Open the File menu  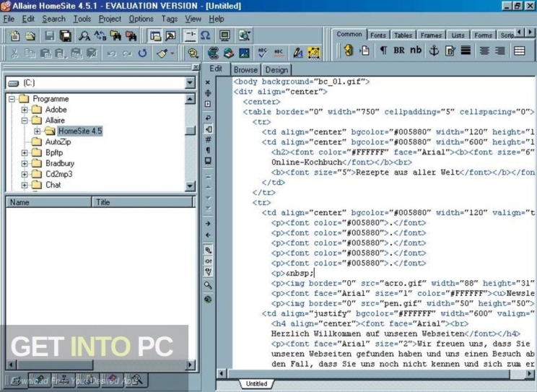point(9,19)
